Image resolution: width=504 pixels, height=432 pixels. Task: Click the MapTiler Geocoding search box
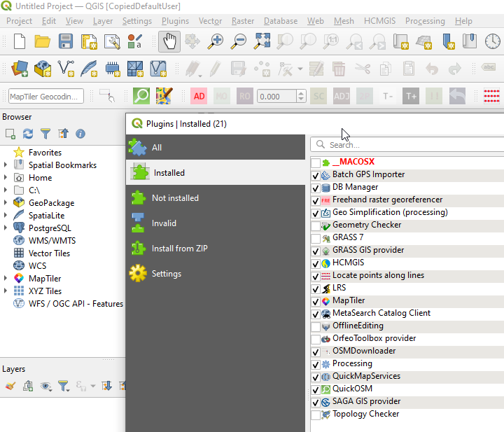[46, 96]
